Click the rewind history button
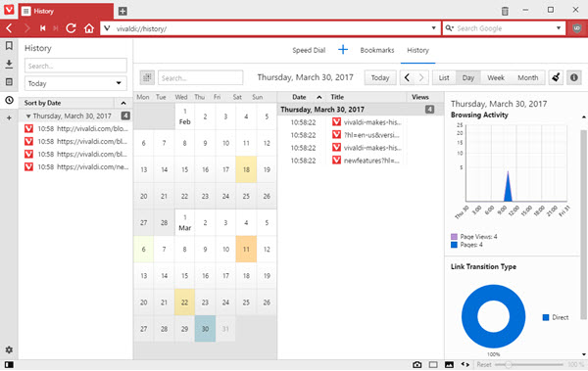 click(43, 28)
